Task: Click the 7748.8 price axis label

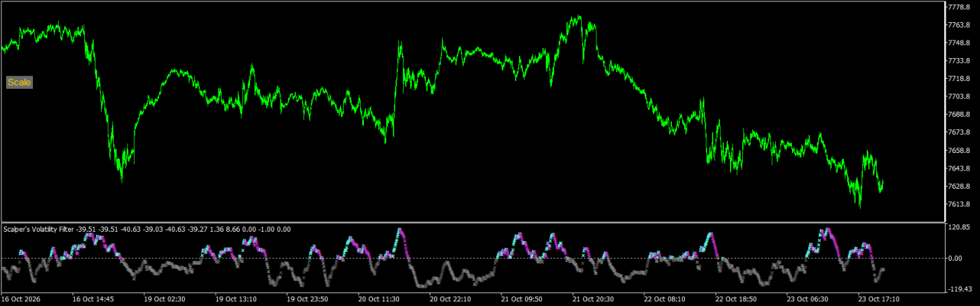Action: [959, 43]
